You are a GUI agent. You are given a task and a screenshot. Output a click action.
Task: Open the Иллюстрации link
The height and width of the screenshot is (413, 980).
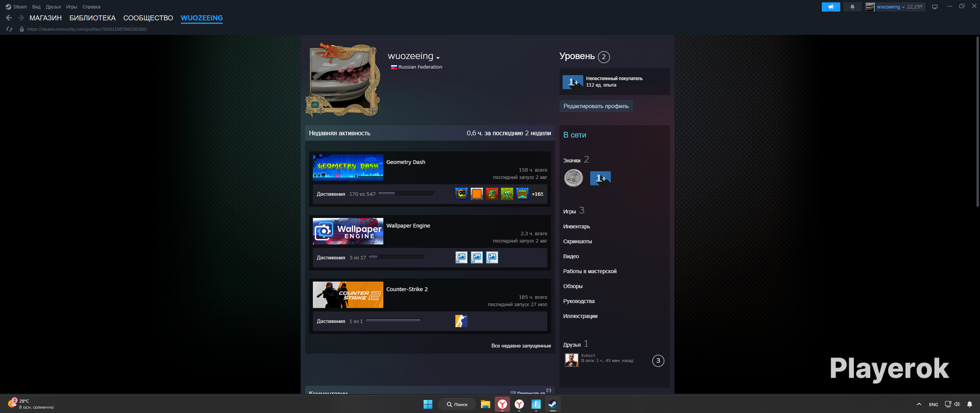point(580,316)
